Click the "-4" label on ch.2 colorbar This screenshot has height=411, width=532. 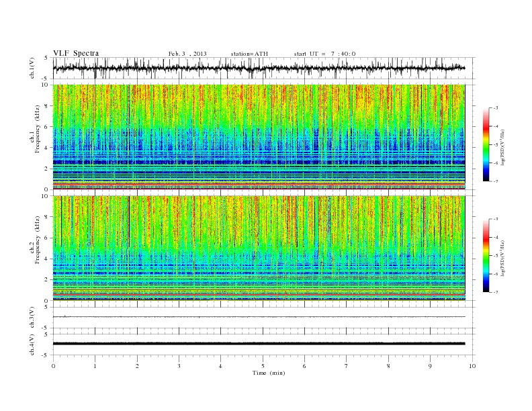click(x=496, y=237)
